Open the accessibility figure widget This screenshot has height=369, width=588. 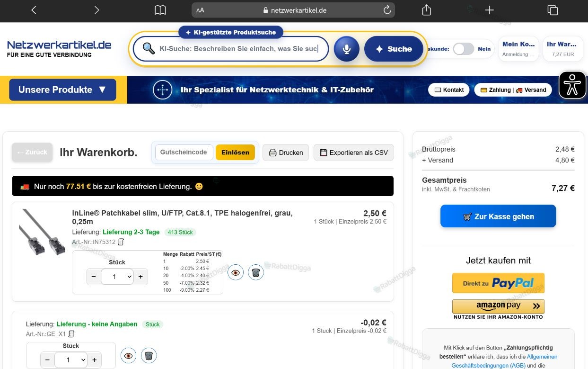[x=572, y=85]
